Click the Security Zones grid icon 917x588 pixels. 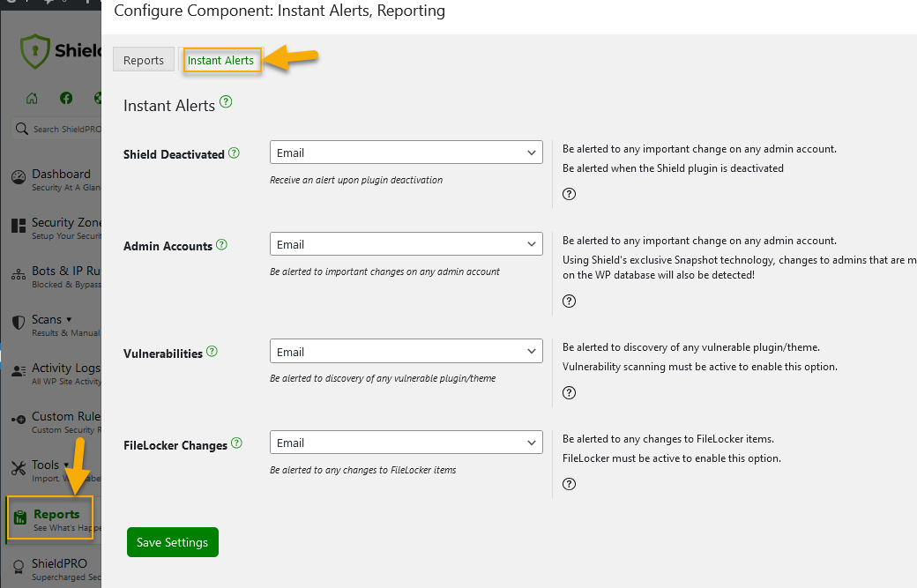click(19, 226)
